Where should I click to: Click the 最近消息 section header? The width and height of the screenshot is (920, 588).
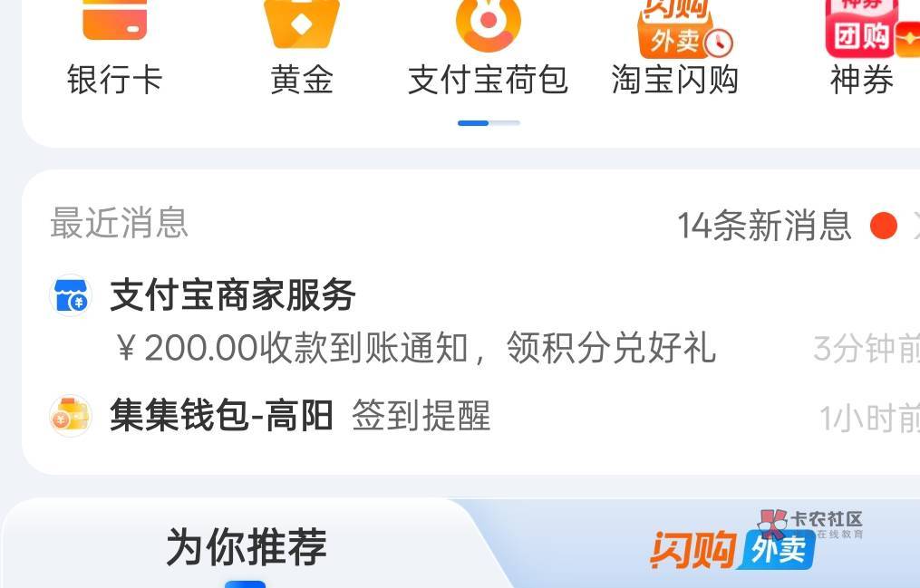(x=119, y=223)
